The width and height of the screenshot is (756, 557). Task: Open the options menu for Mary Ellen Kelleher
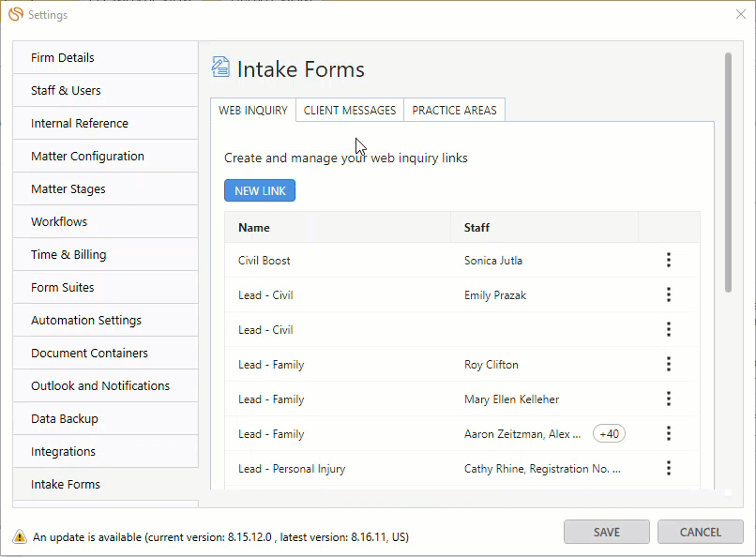click(x=668, y=399)
